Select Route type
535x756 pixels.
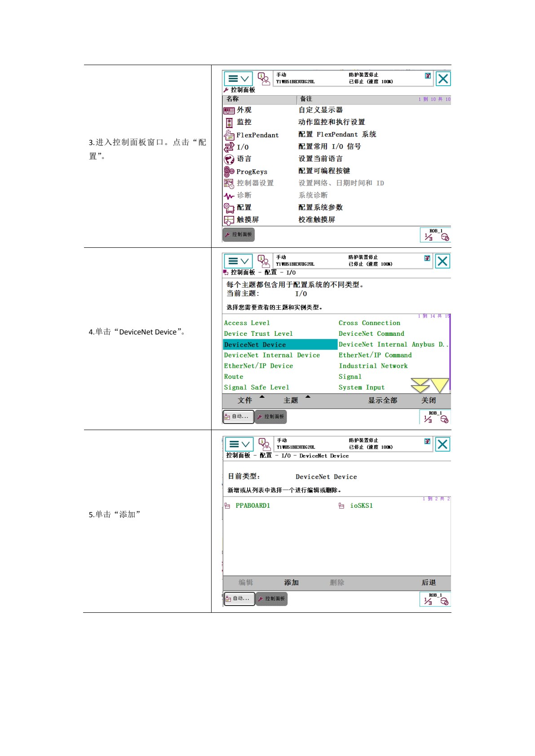pyautogui.click(x=234, y=377)
